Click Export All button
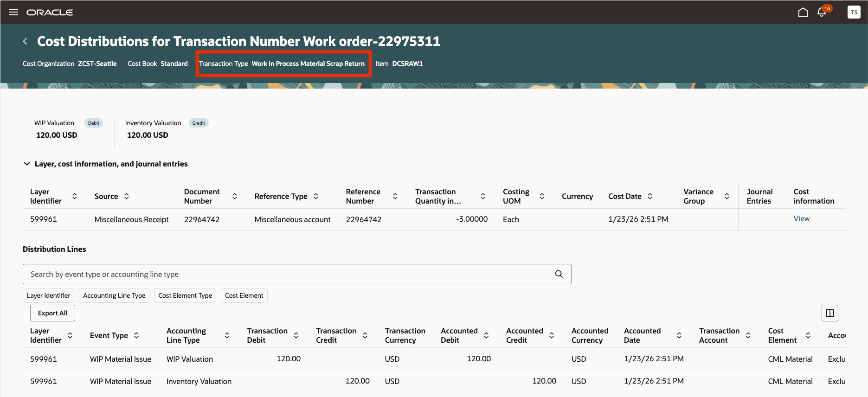This screenshot has height=397, width=868. point(52,313)
